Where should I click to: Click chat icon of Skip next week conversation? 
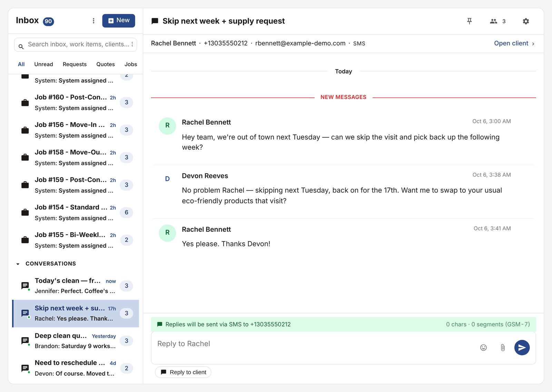(25, 313)
